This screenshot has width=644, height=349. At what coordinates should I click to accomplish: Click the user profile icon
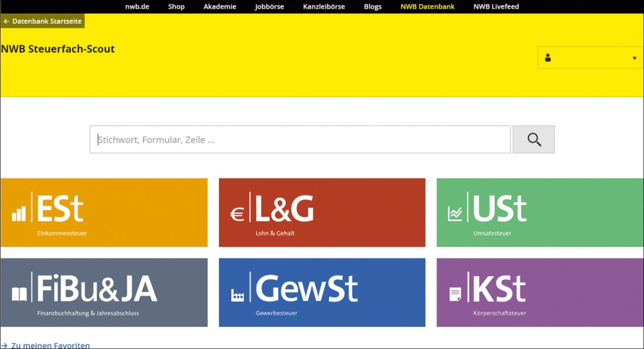(547, 58)
